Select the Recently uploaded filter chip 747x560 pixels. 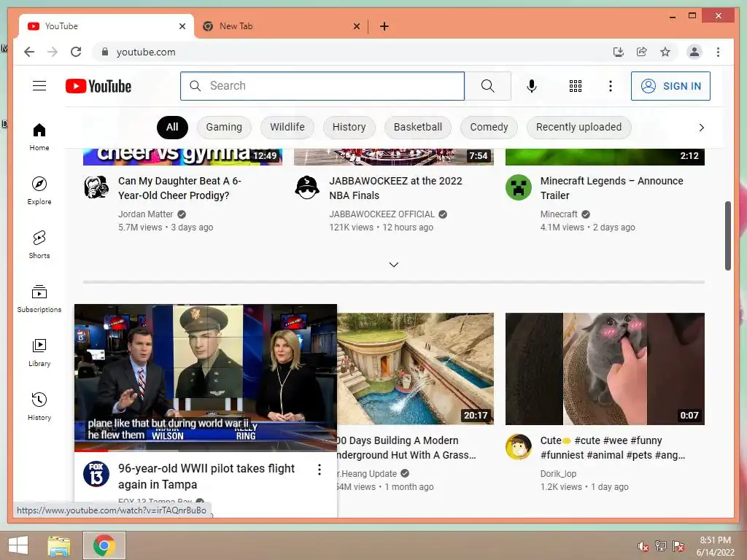[x=578, y=127]
